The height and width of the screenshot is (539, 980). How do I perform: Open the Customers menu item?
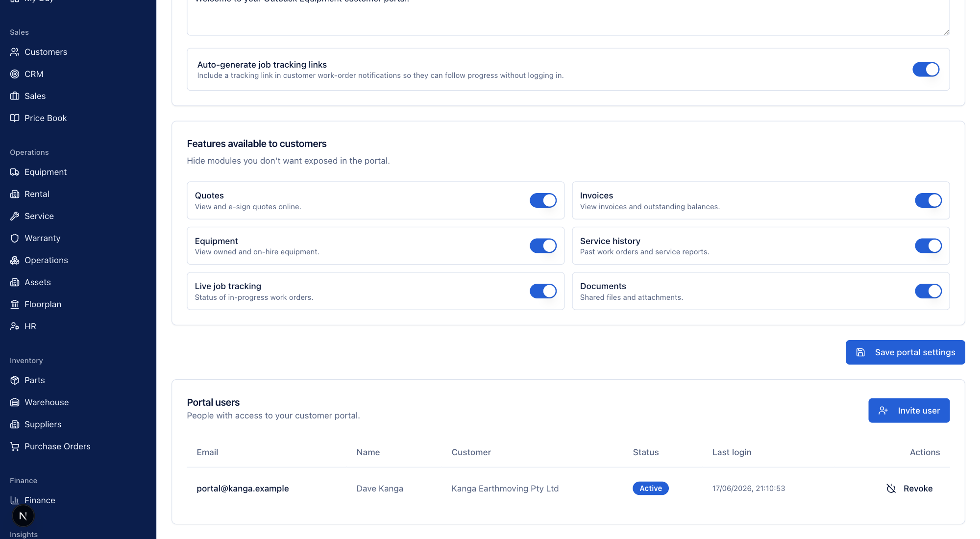click(46, 52)
